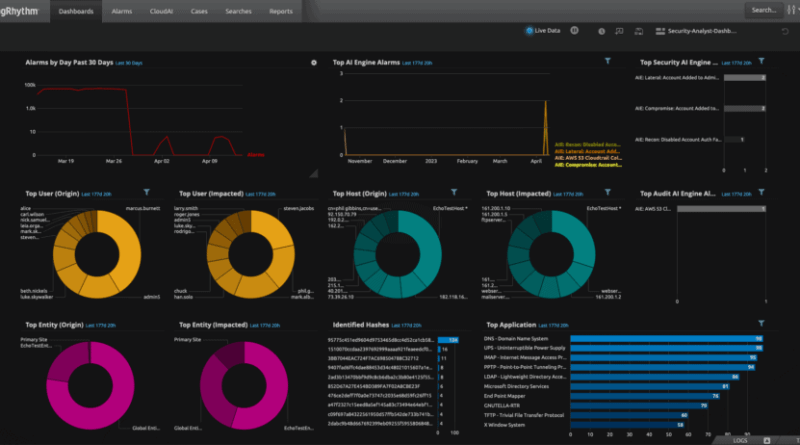This screenshot has height=445, width=800.
Task: Toggle AIE: AWS S3 Cloudtrail legend entry
Action: pyautogui.click(x=588, y=158)
